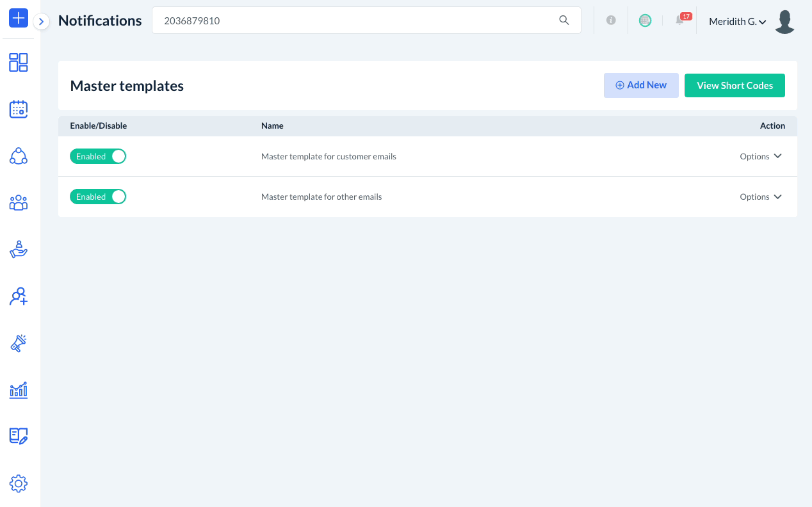Open the Meridith G. user menu
The image size is (812, 507).
point(738,22)
